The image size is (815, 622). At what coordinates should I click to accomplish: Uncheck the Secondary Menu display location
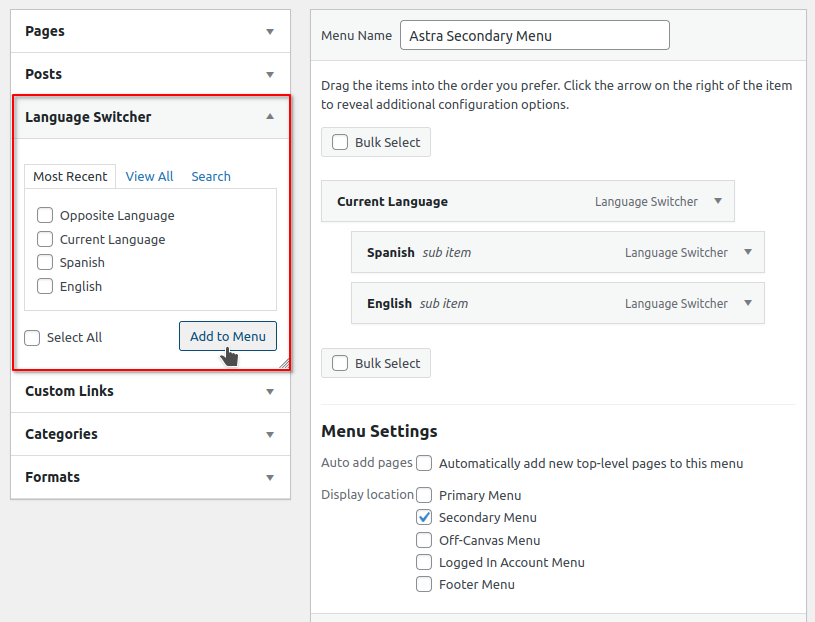(423, 517)
